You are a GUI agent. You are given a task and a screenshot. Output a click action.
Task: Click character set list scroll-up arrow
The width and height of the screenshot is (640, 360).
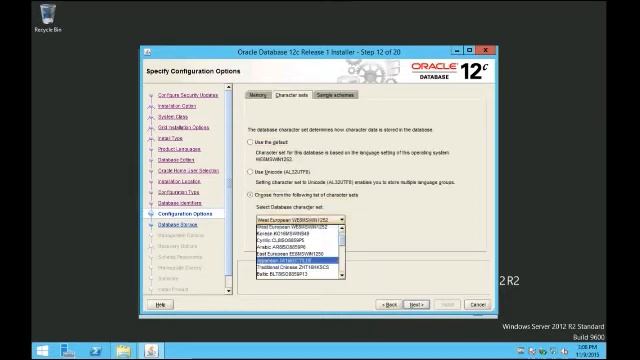342,228
